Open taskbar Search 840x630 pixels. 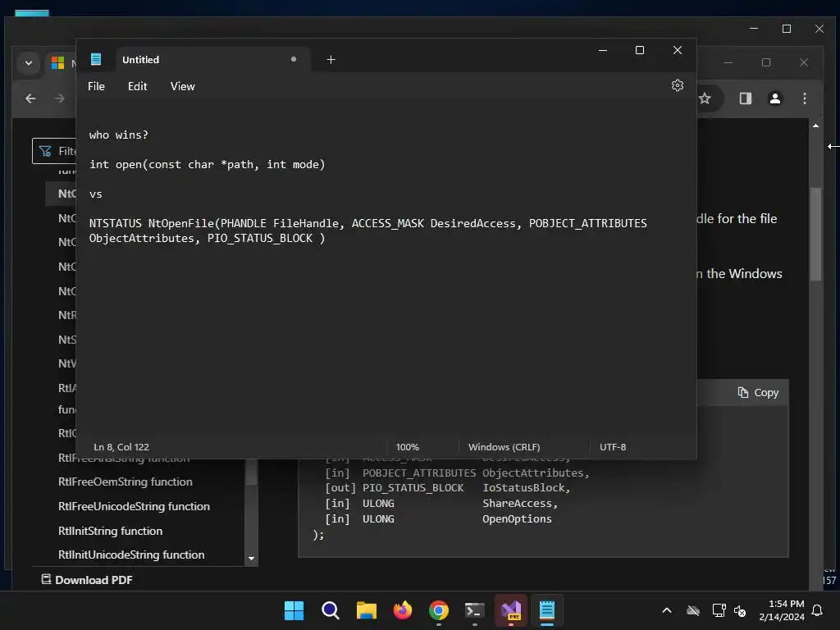point(330,610)
